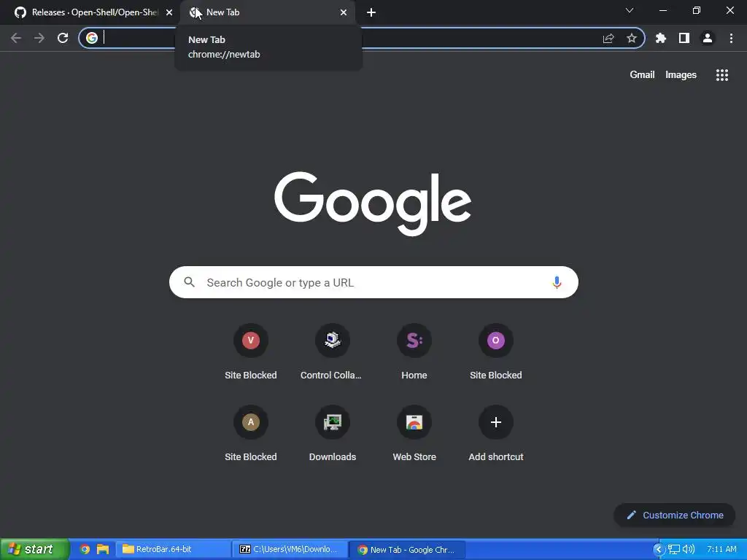The image size is (747, 560).
Task: Launch Chrome from the quick launch icon
Action: (85, 549)
